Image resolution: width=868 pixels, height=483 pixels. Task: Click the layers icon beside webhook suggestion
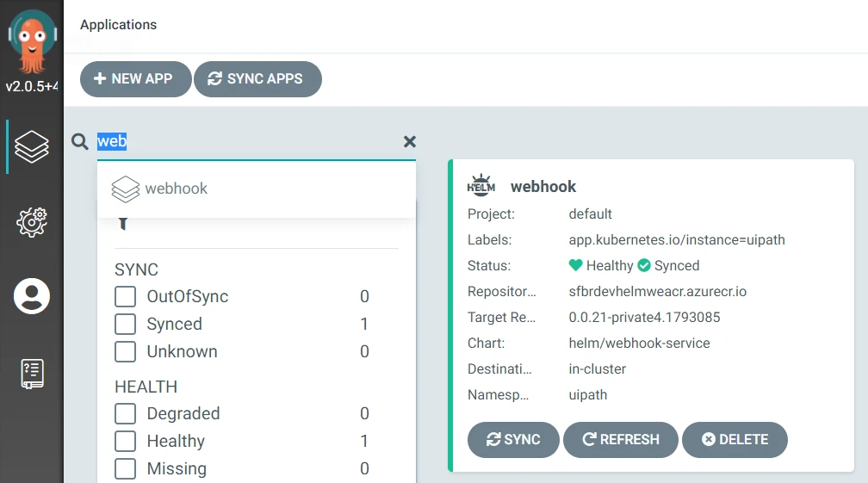click(126, 189)
